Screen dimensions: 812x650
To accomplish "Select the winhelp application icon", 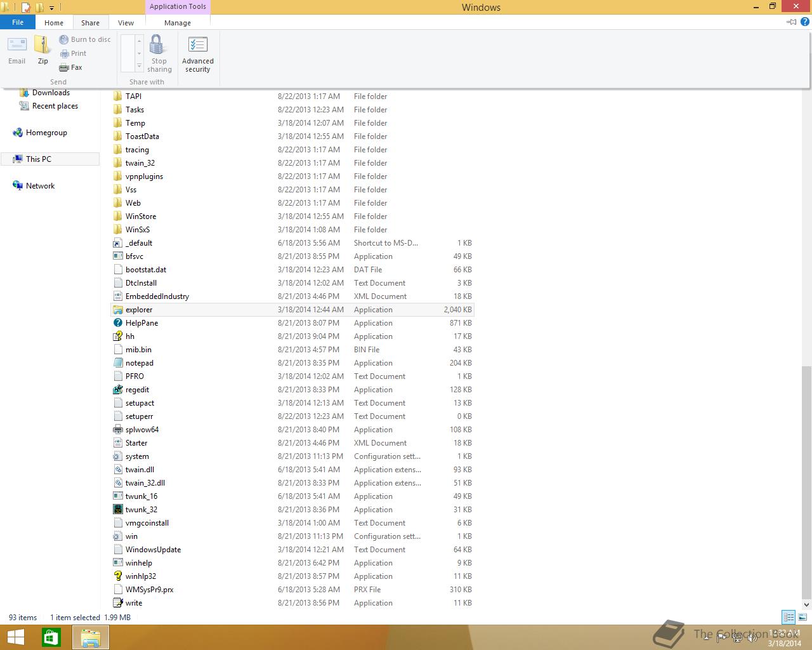I will [117, 563].
